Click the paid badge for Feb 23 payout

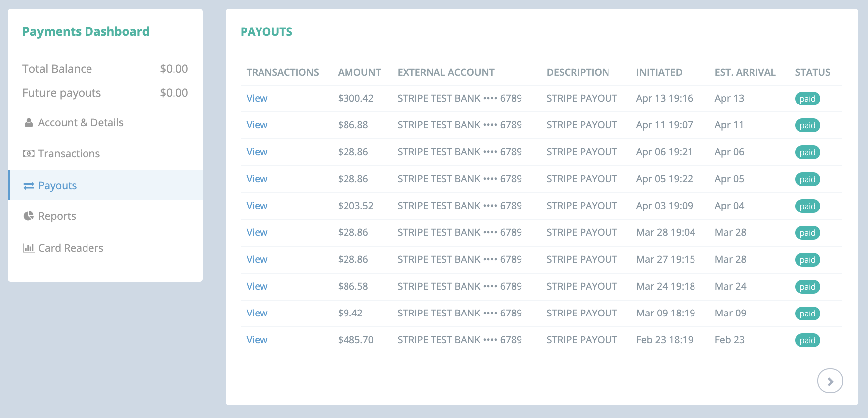807,340
